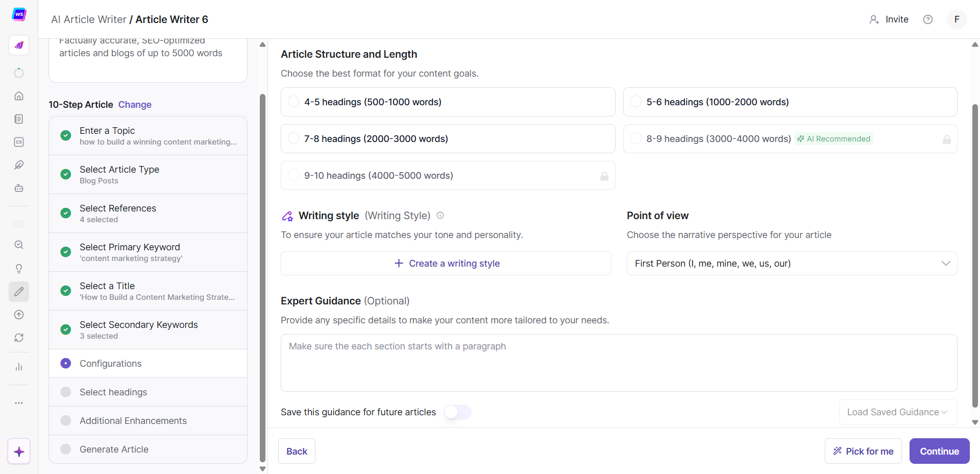
Task: Select the pencil editor sidebar icon
Action: [x=19, y=292]
